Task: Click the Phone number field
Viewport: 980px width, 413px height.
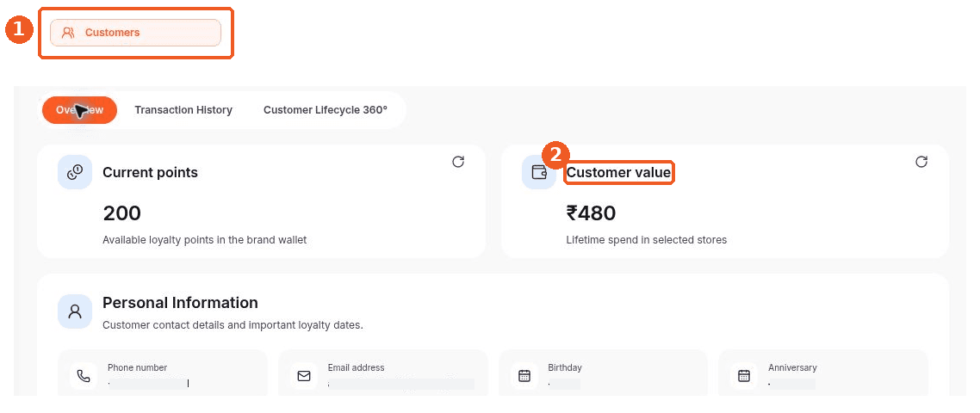Action: (163, 373)
